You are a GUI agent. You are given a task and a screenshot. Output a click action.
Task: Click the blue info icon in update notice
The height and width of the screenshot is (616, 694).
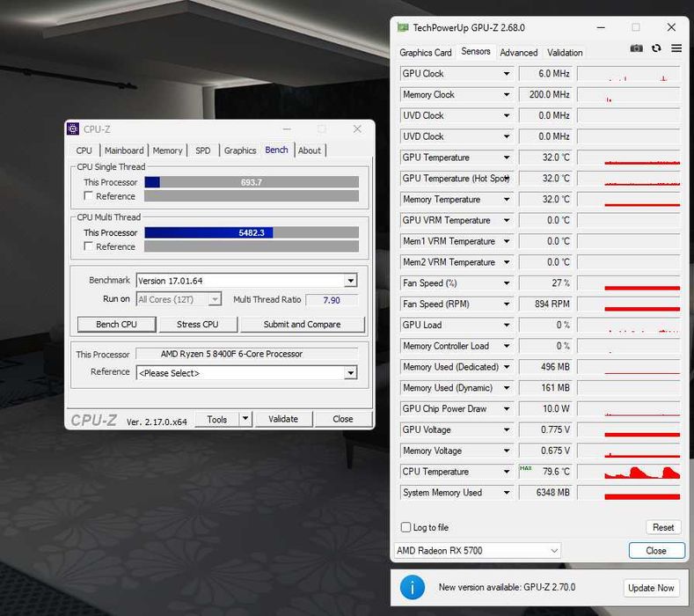point(412,587)
